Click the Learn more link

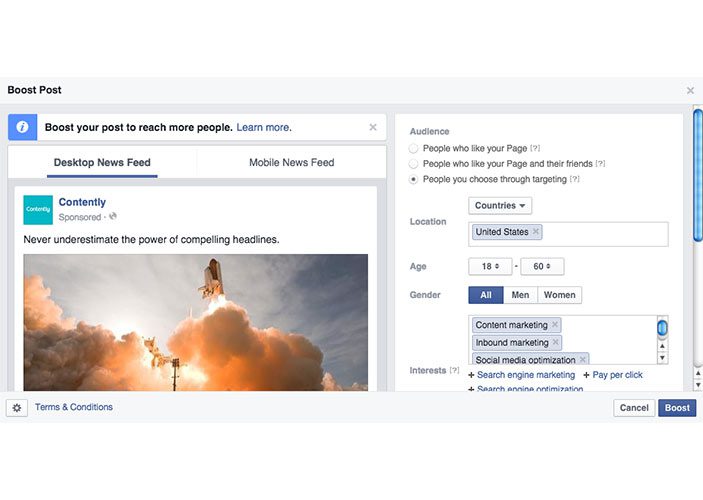click(264, 127)
